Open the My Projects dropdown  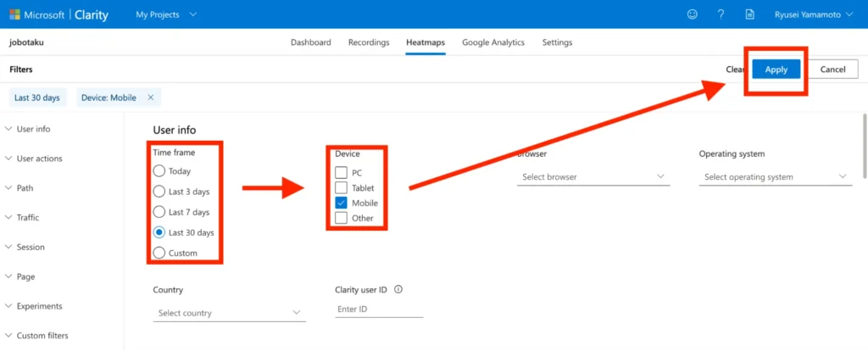point(166,14)
